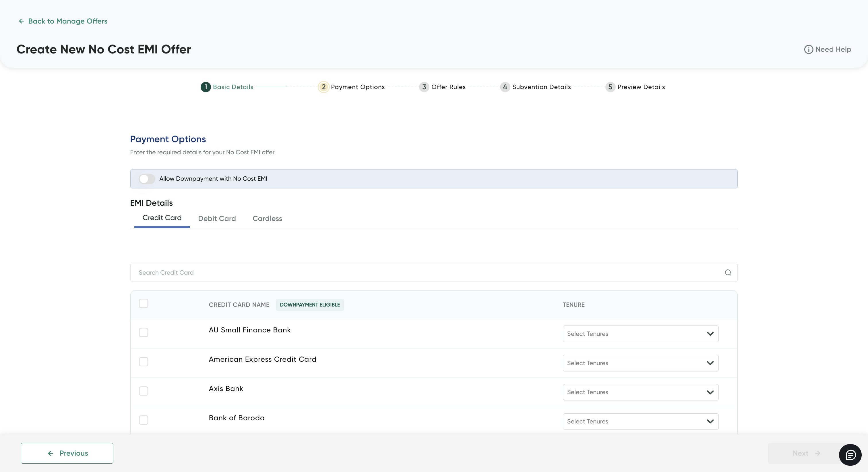Go to Offer Rules step label

(x=448, y=87)
